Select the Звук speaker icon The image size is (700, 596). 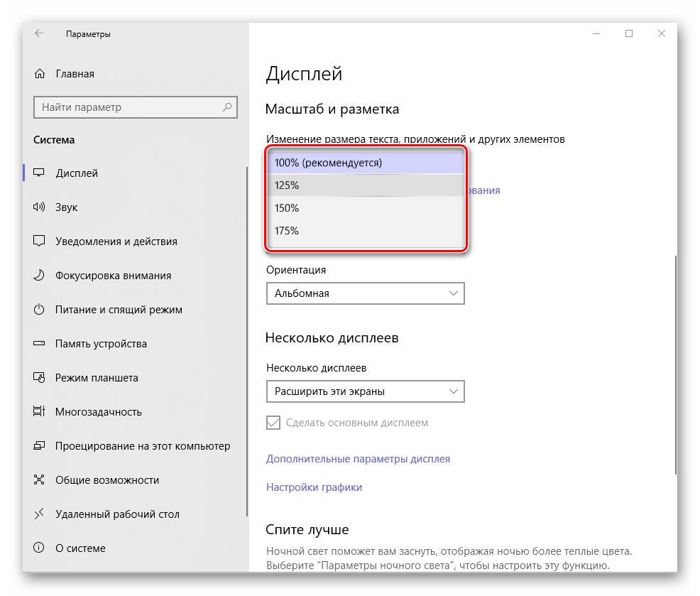click(40, 207)
